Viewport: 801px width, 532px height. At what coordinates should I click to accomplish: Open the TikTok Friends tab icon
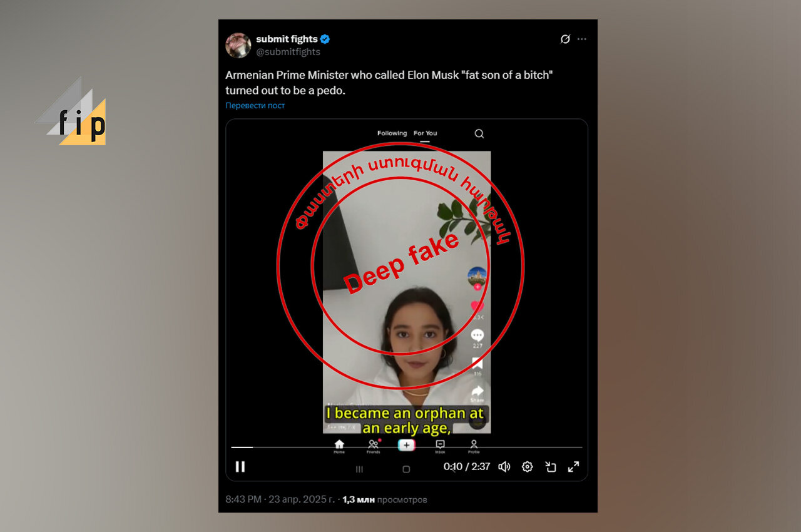pos(373,444)
